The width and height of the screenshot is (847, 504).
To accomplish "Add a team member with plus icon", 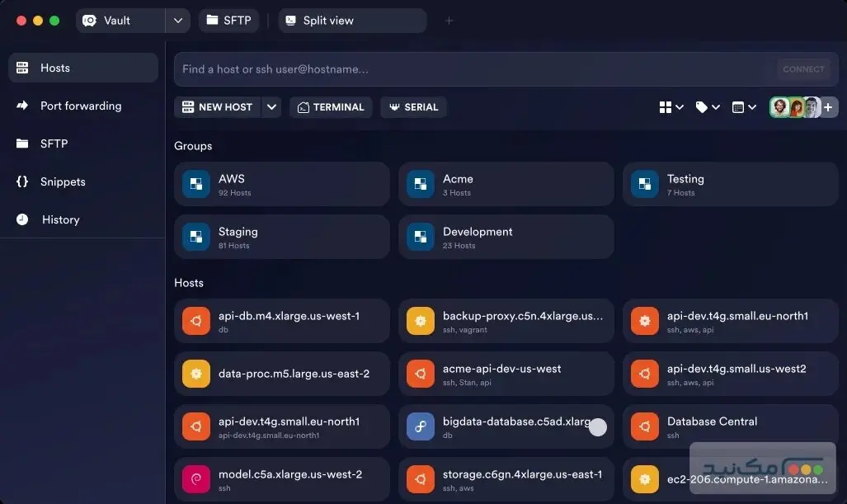I will point(829,107).
